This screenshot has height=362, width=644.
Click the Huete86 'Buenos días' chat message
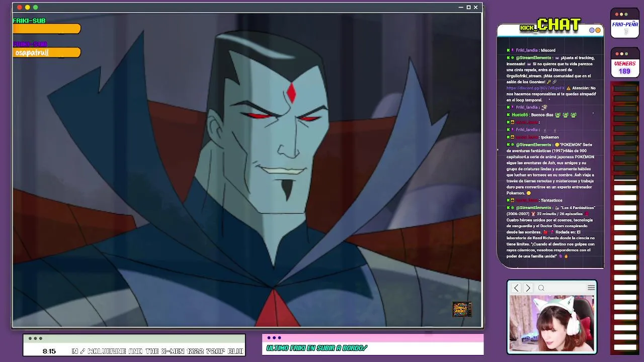[x=541, y=115]
